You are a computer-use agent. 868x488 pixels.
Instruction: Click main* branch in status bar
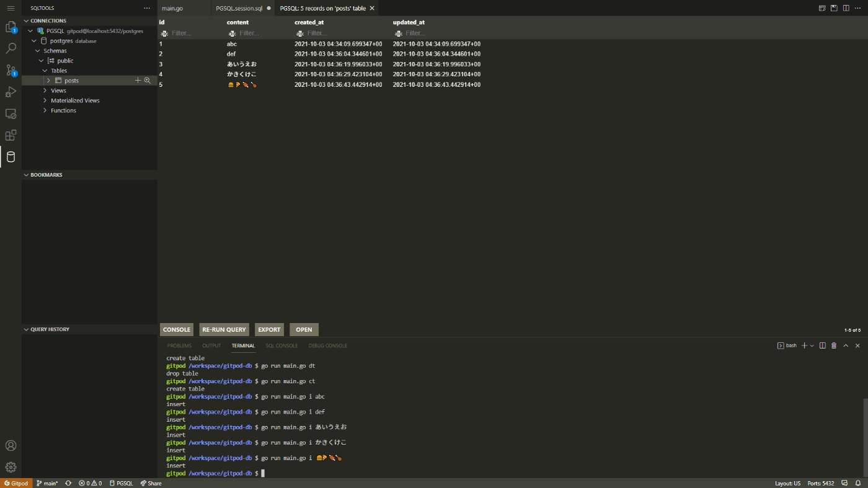click(47, 483)
